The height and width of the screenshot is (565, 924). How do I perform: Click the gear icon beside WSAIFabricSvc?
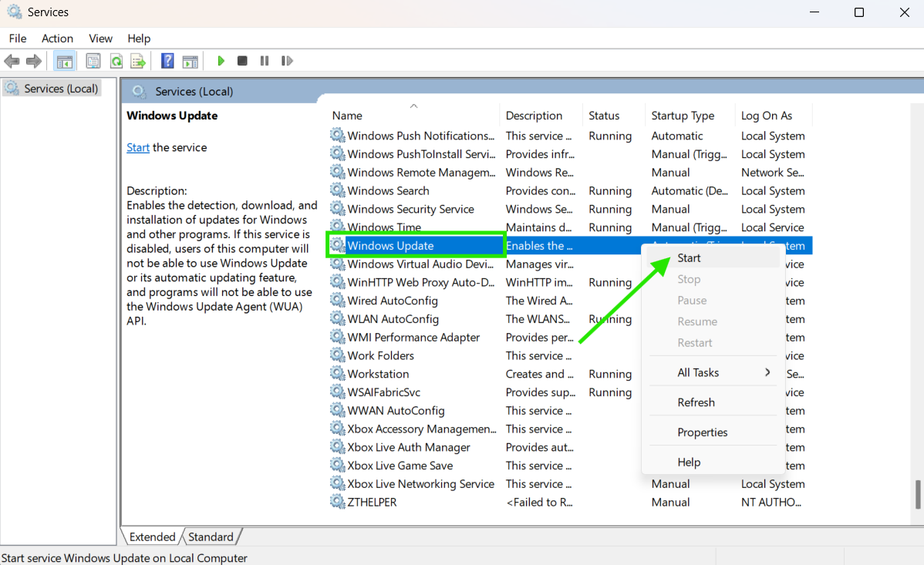tap(337, 392)
